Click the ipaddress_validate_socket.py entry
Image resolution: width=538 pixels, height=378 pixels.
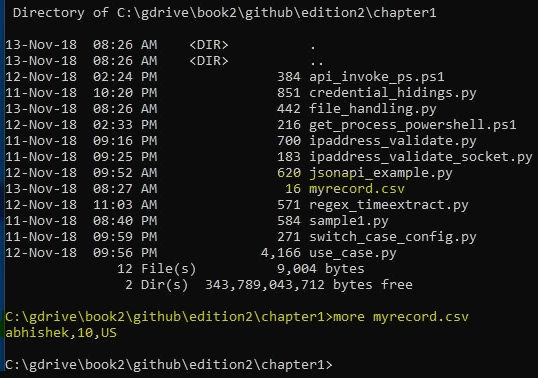tap(421, 157)
